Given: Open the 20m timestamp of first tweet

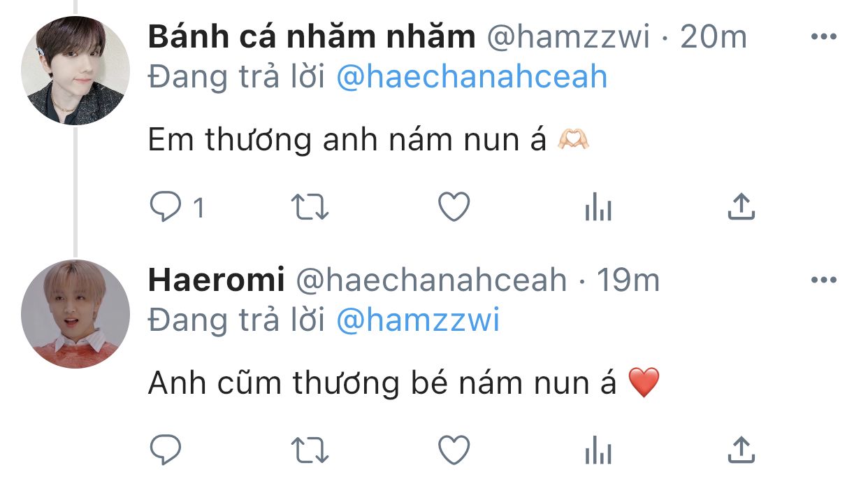Looking at the screenshot, I should tap(714, 38).
